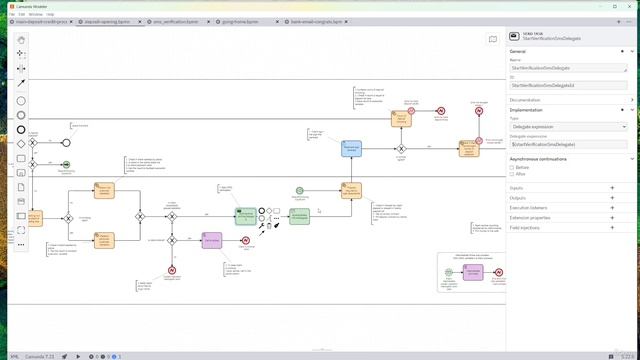Pick the group dashed-box palette shape

21,230
